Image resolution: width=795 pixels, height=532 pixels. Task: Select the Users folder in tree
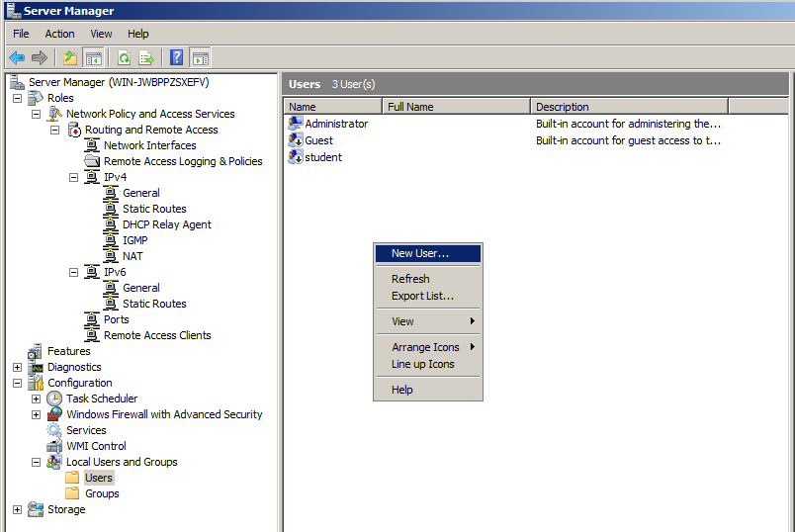point(99,478)
